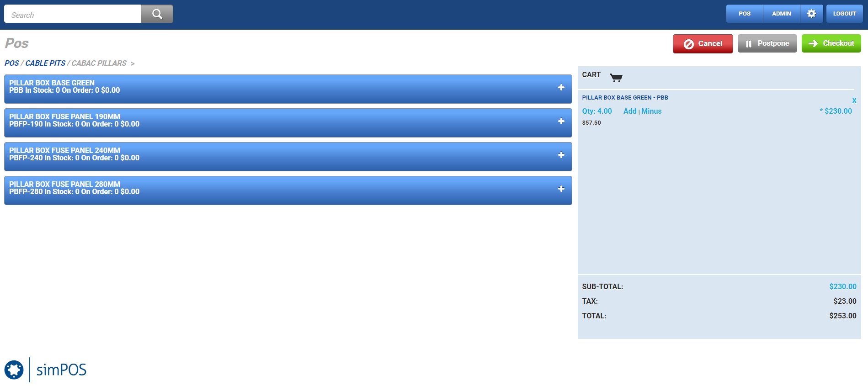Postpone the current sale
The height and width of the screenshot is (386, 868).
point(767,43)
